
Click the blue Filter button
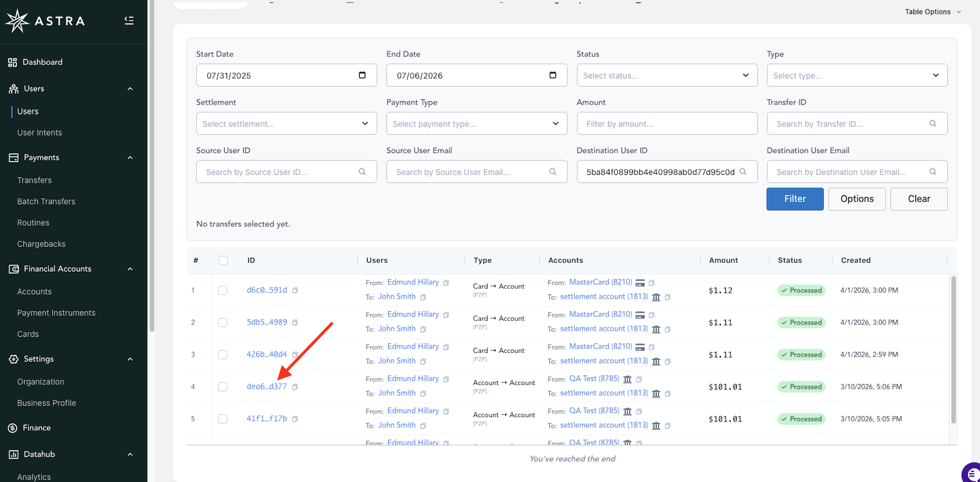coord(795,199)
